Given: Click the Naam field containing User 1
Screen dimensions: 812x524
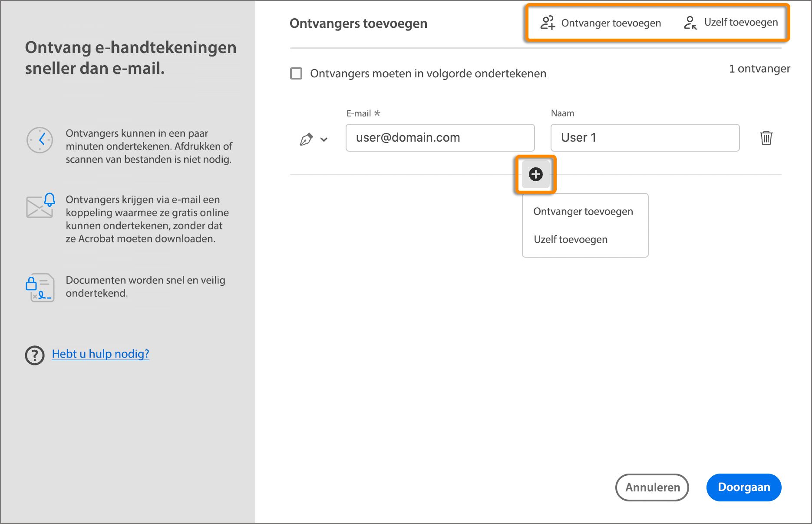Looking at the screenshot, I should (x=644, y=138).
